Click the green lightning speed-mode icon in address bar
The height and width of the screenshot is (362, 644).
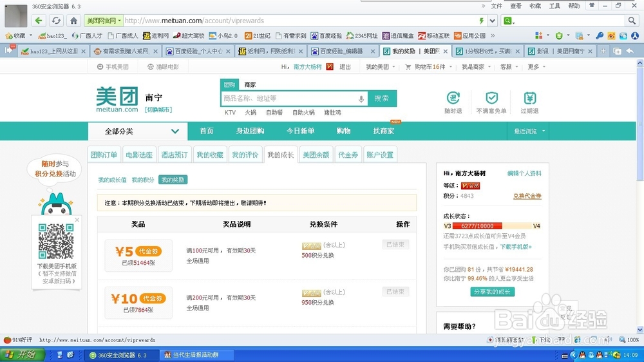pos(481,21)
